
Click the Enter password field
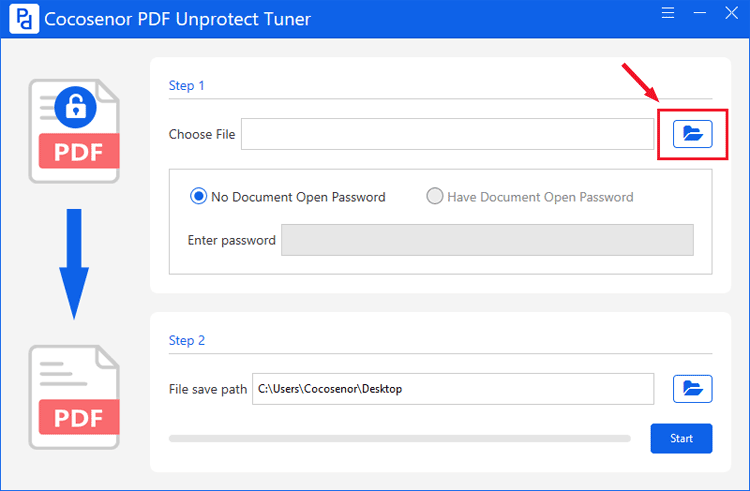point(487,240)
